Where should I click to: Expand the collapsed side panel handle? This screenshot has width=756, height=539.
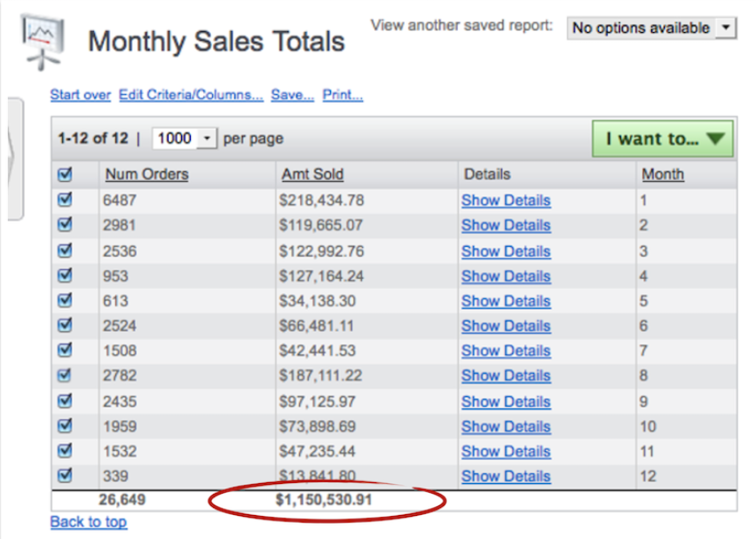click(14, 157)
